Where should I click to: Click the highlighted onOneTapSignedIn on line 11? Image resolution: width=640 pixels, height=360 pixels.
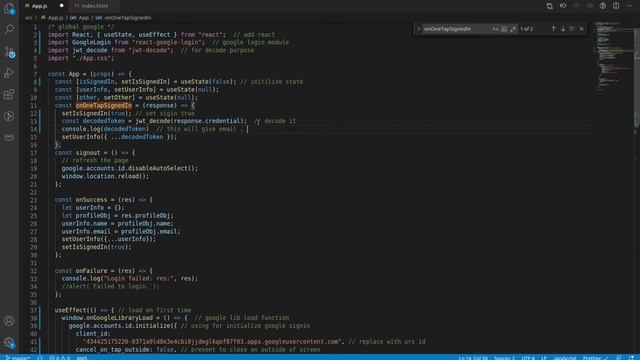[x=104, y=106]
